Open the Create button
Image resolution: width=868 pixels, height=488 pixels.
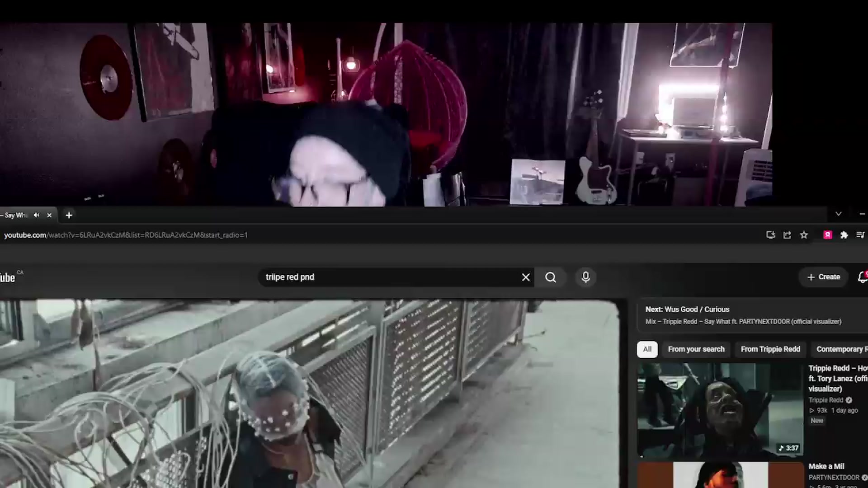824,277
